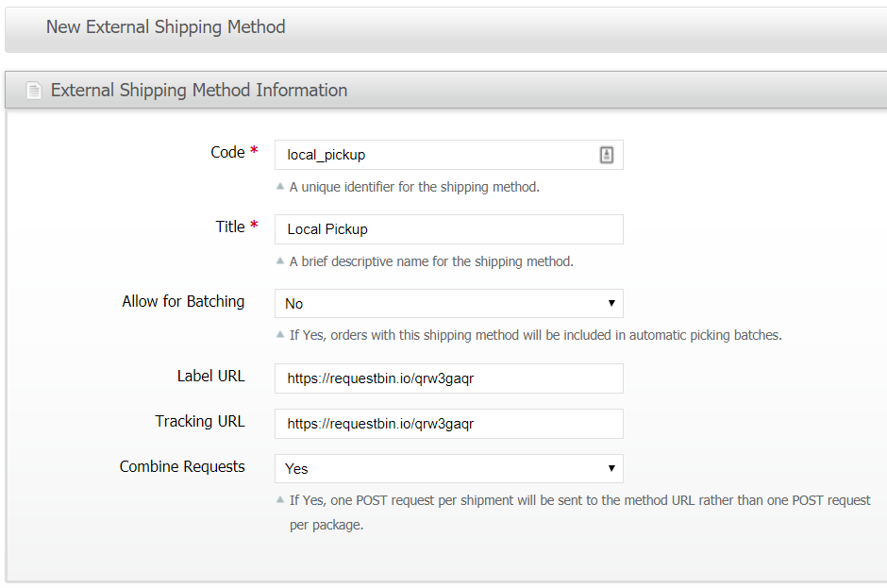This screenshot has width=887, height=588.
Task: Select the Label URL text field
Action: click(x=449, y=378)
